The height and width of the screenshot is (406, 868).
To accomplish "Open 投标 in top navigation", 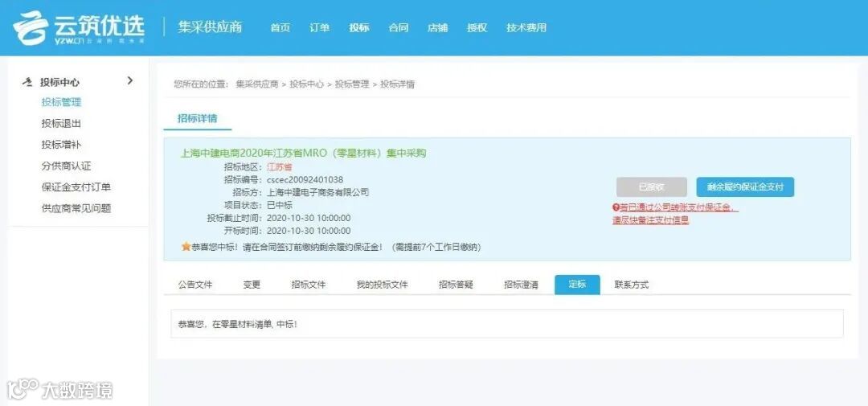I will click(x=359, y=27).
